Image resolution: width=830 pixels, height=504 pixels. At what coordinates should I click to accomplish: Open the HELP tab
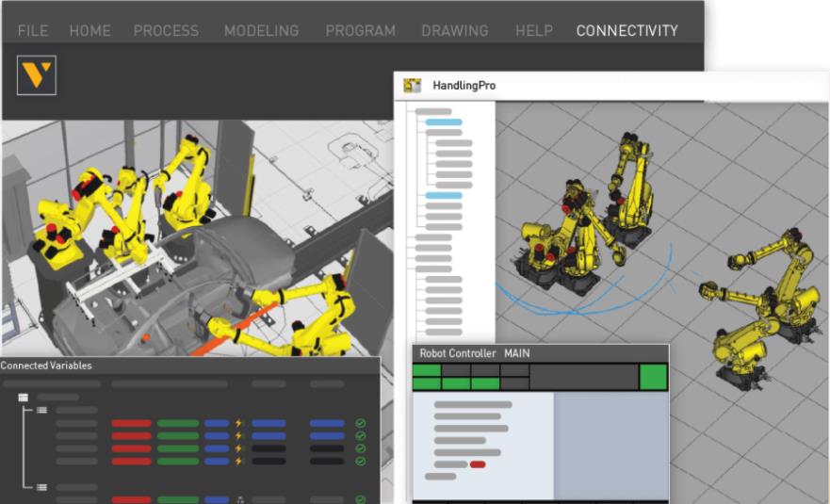pos(534,31)
